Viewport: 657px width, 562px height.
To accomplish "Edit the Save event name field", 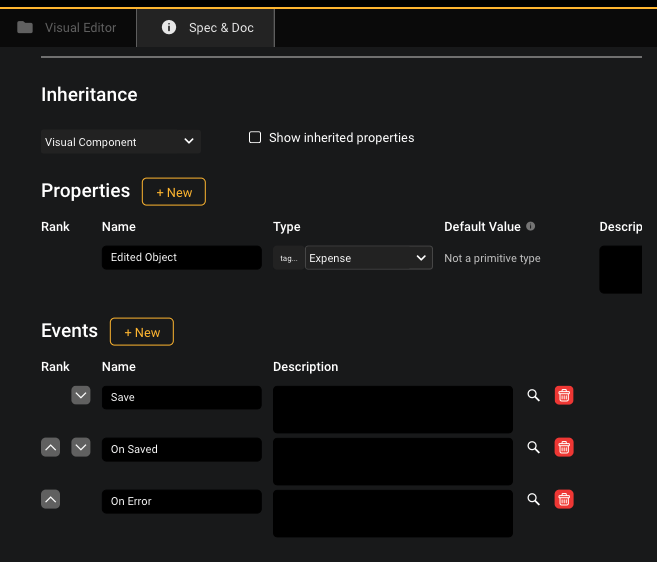I will pos(182,397).
